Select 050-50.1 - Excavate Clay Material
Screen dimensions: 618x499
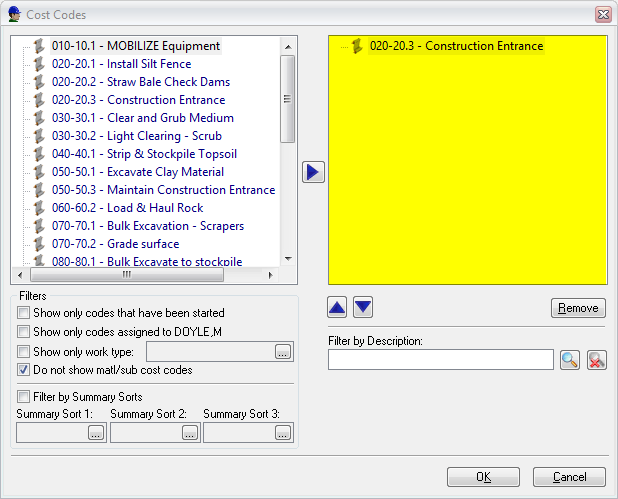tap(138, 172)
